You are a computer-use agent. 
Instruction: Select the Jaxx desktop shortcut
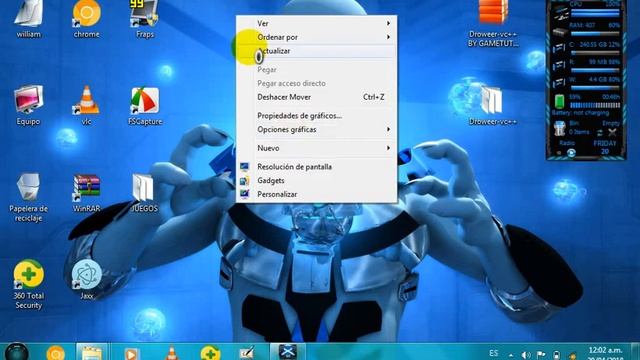point(87,280)
